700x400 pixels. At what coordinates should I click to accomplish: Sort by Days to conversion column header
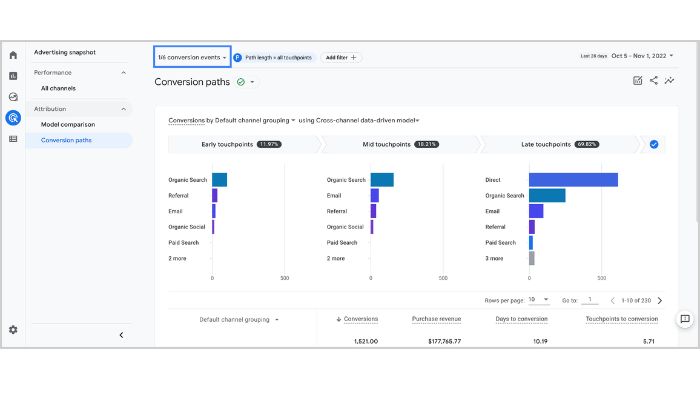click(521, 319)
